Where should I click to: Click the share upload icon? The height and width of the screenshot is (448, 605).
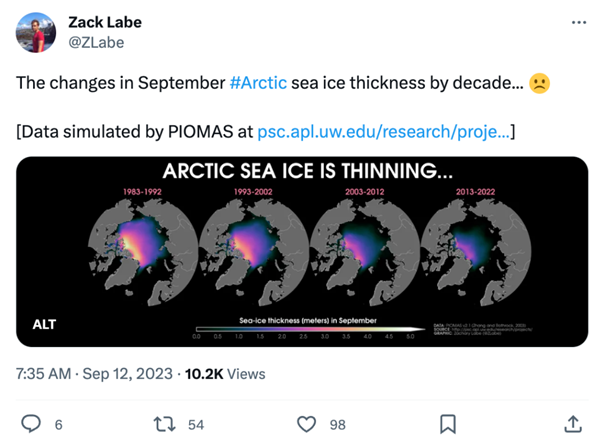(x=573, y=424)
